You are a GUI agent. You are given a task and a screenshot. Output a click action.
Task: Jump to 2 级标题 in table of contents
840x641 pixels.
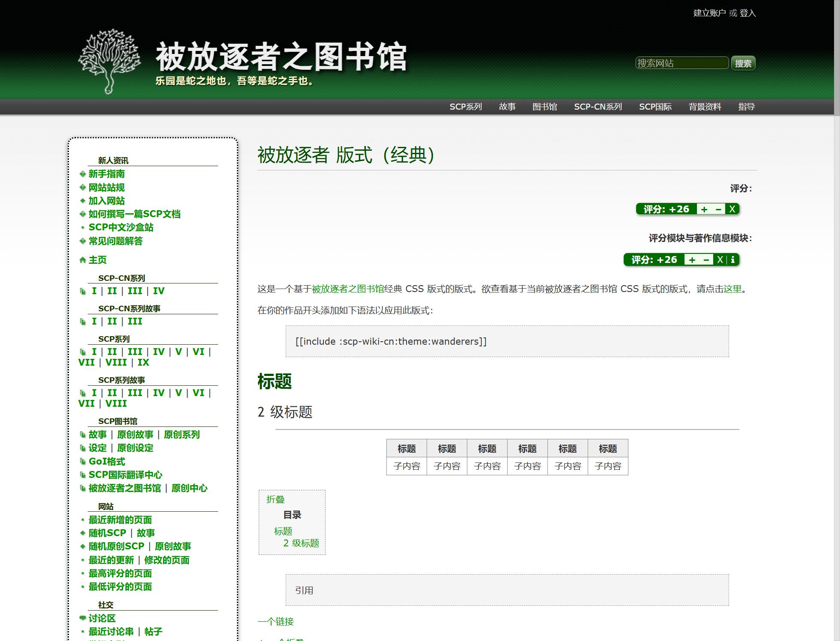(x=301, y=543)
